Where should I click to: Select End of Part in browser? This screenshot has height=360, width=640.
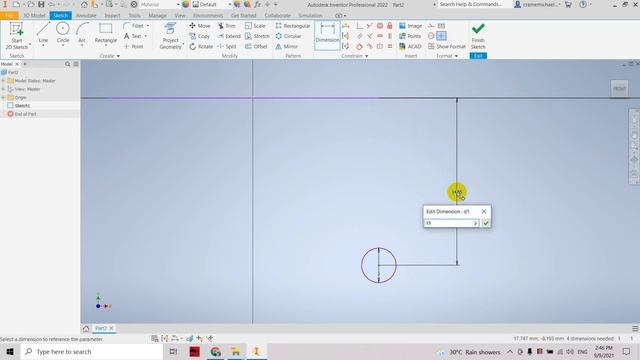coord(25,114)
